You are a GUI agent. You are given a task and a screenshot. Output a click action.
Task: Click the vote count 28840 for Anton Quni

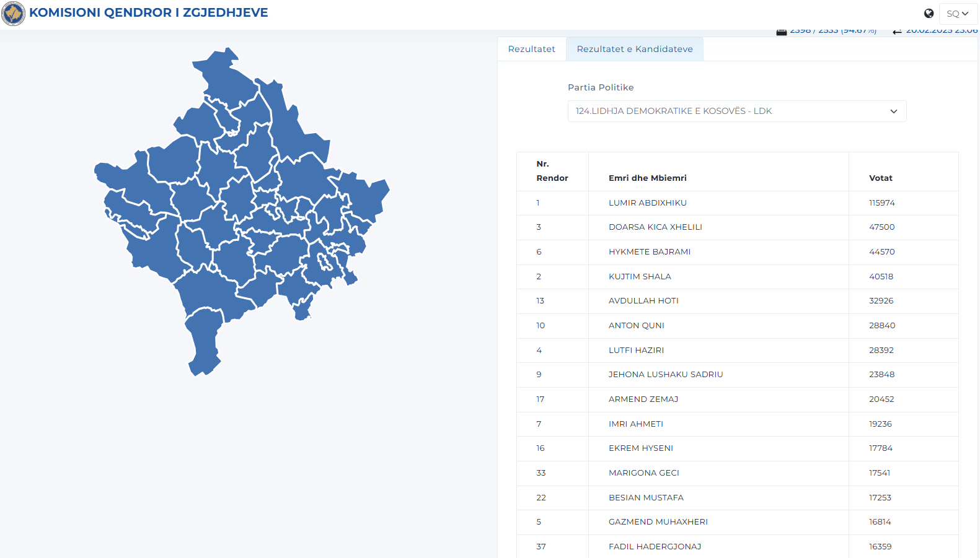coord(881,326)
